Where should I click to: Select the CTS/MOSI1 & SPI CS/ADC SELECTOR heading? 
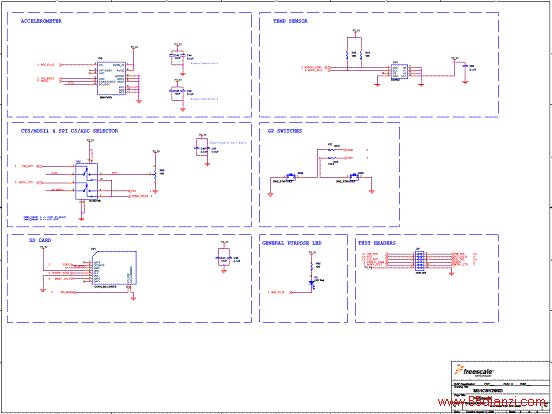coord(69,131)
